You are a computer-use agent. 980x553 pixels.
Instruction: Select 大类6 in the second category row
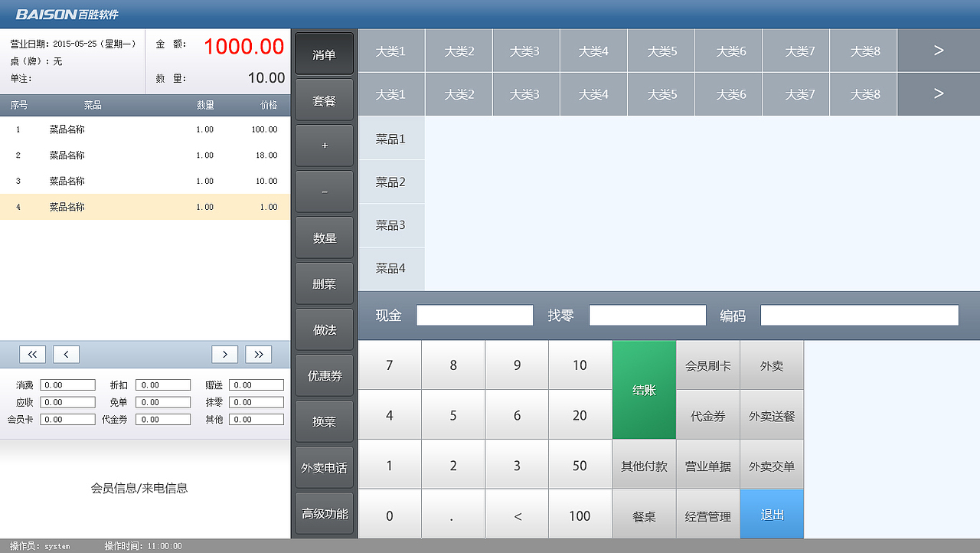click(728, 94)
